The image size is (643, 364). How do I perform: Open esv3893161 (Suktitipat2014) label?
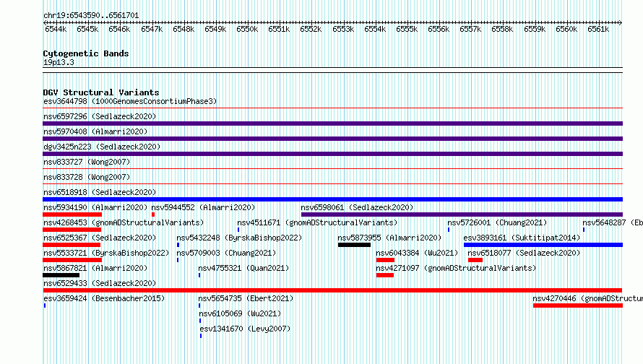point(522,238)
